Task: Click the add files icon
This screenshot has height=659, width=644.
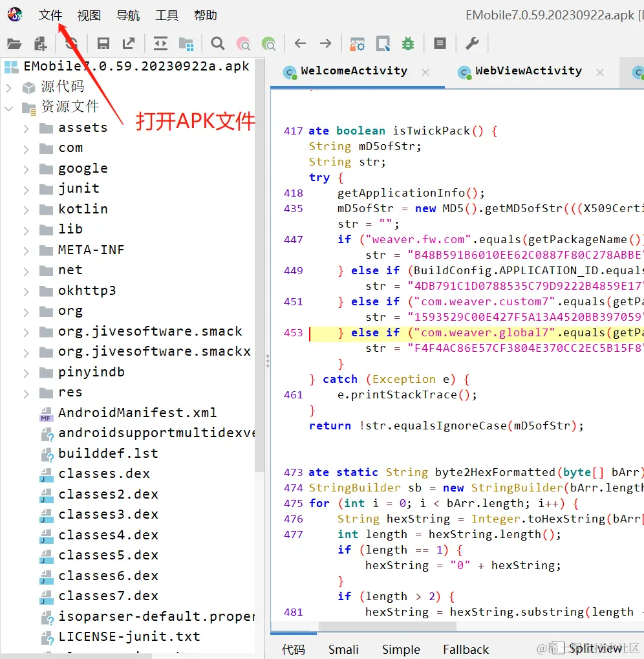Action: 40,43
